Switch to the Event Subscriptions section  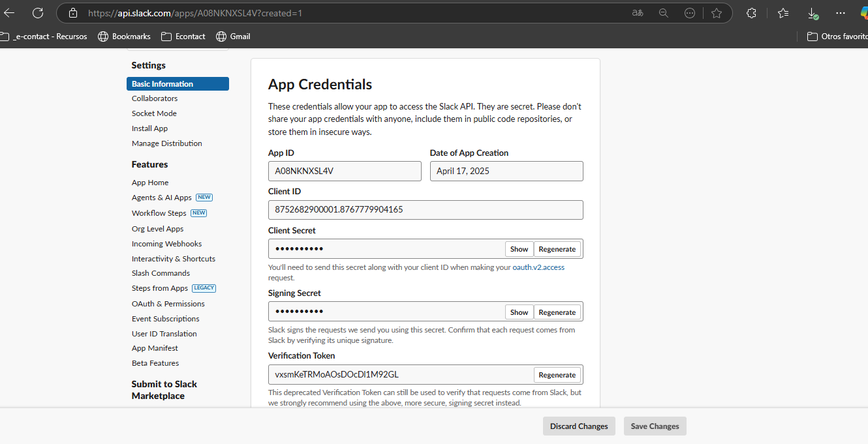[165, 318]
